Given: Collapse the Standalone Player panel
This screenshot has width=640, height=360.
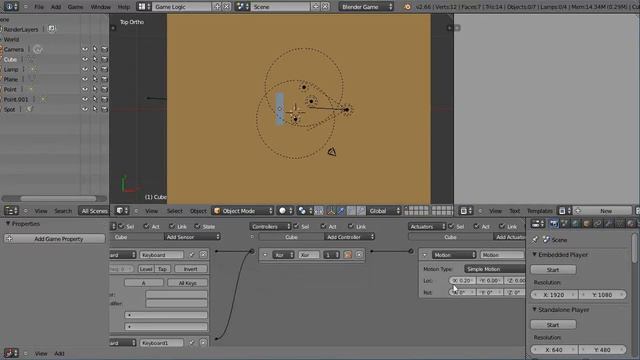Looking at the screenshot, I should pos(534,309).
